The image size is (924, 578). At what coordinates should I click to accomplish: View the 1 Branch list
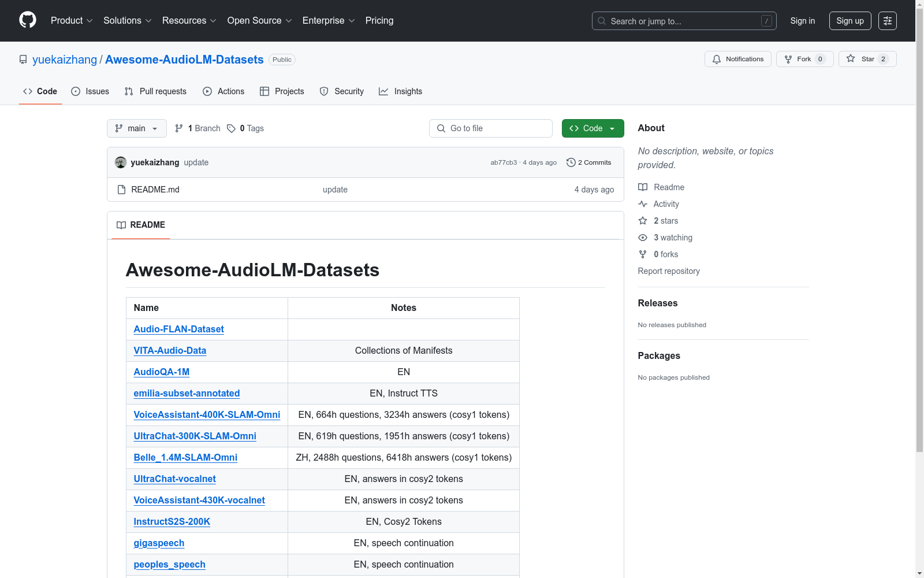[x=198, y=128]
